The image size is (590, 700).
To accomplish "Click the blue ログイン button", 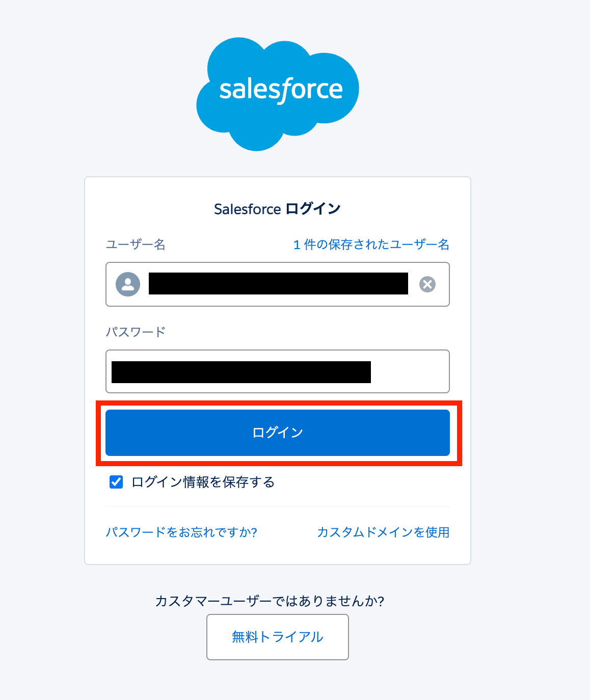I will 278,433.
